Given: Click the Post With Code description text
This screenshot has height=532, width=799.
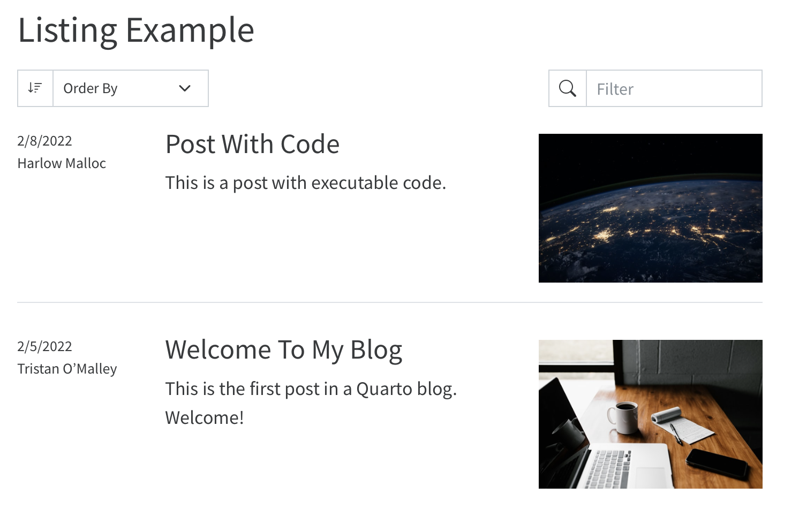Looking at the screenshot, I should coord(304,183).
